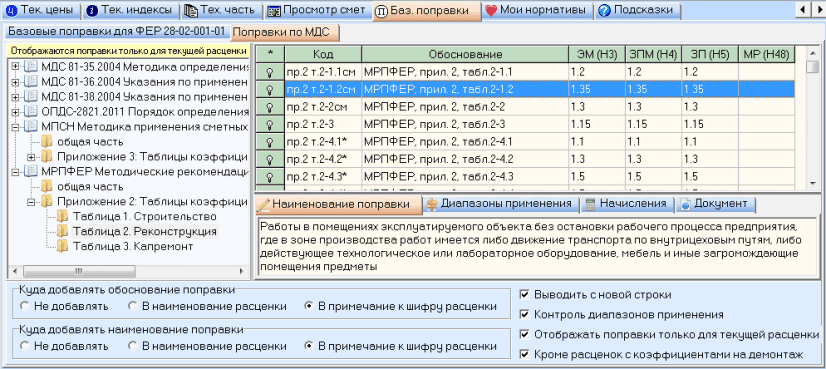The height and width of the screenshot is (369, 826).
Task: Open Наименование поправки tab
Action: [x=340, y=205]
